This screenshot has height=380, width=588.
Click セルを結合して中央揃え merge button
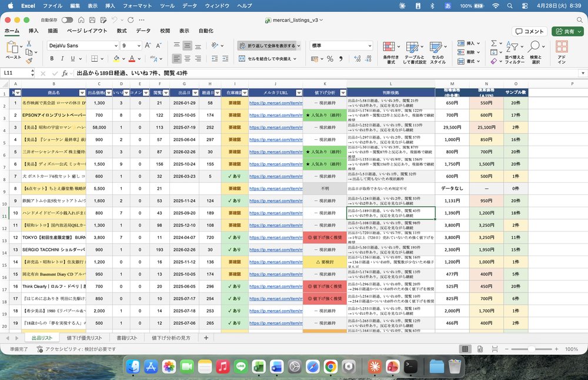click(268, 59)
